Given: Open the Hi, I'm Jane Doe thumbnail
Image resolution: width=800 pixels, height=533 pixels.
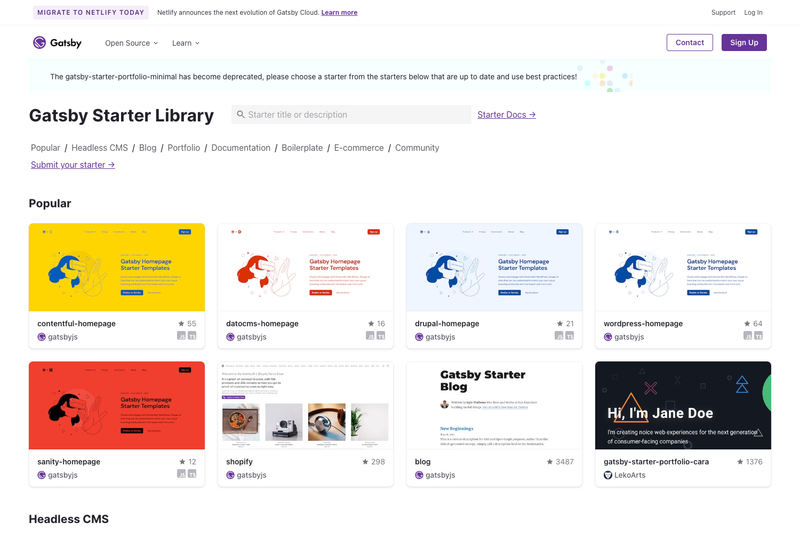Looking at the screenshot, I should click(x=683, y=405).
